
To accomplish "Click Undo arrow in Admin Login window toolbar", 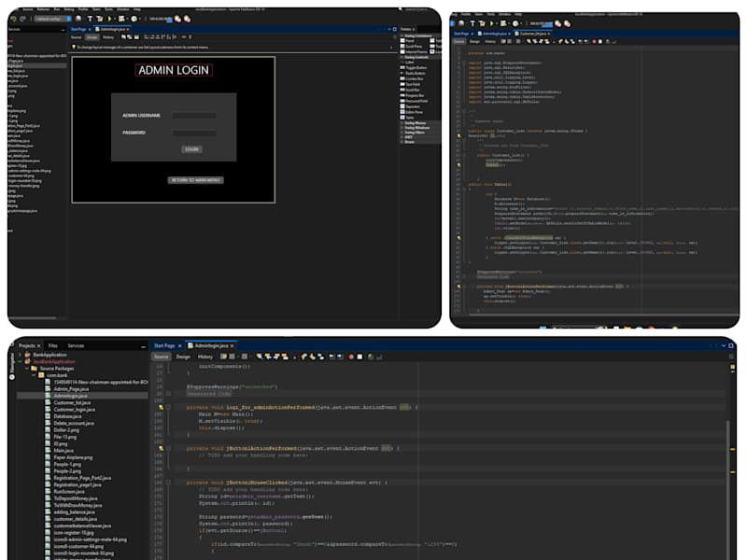I will point(13,19).
